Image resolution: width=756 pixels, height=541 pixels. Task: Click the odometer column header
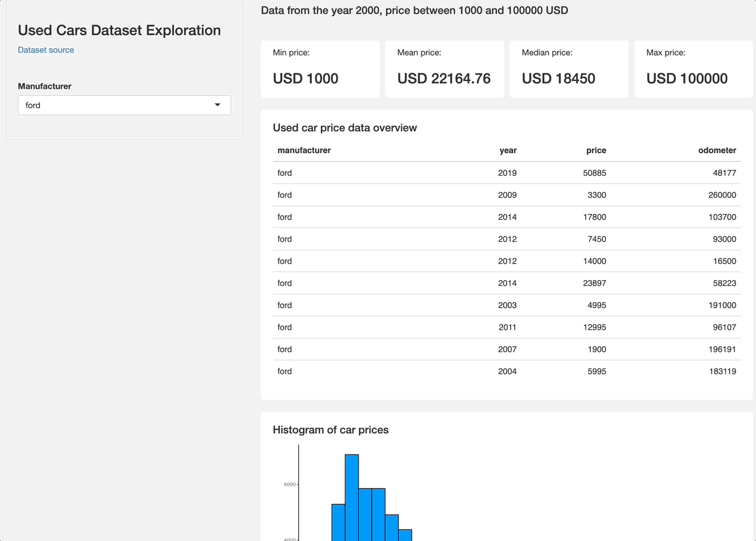[x=717, y=150]
